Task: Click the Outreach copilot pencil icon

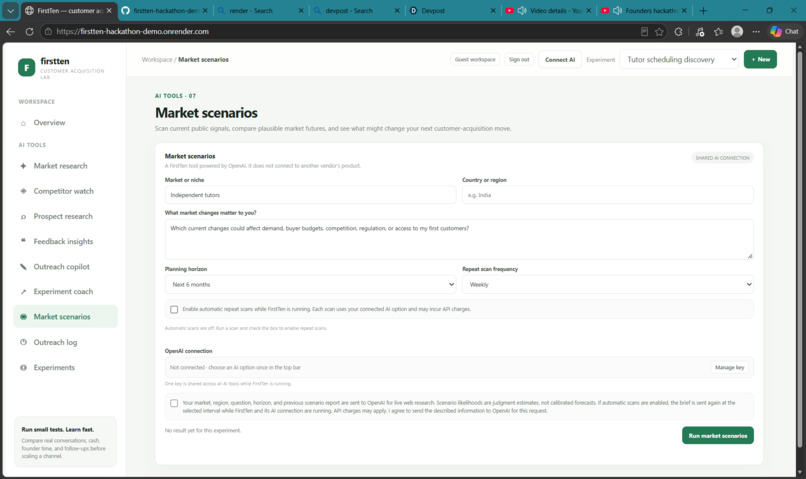Action: [x=23, y=267]
